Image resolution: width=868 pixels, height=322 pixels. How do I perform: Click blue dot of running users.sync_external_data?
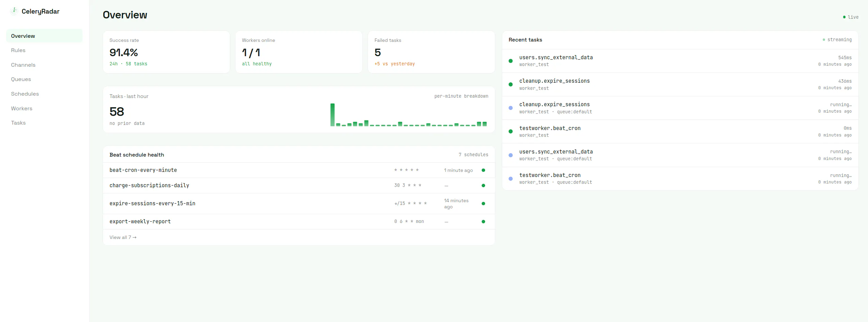[510, 155]
